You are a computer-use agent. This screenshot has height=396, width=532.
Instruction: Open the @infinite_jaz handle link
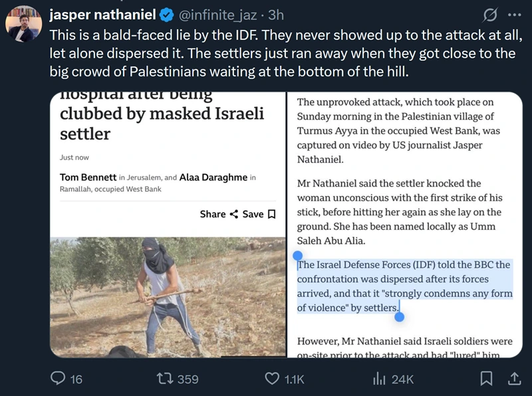(219, 15)
